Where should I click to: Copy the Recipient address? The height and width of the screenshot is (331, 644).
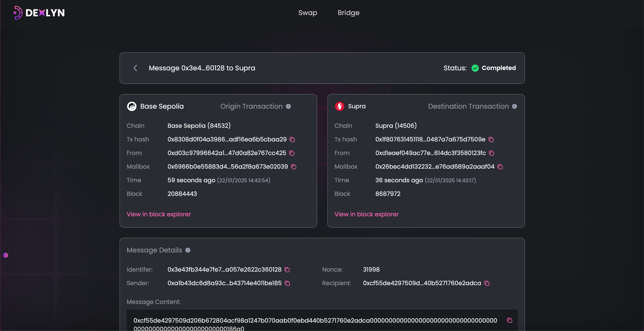point(487,283)
